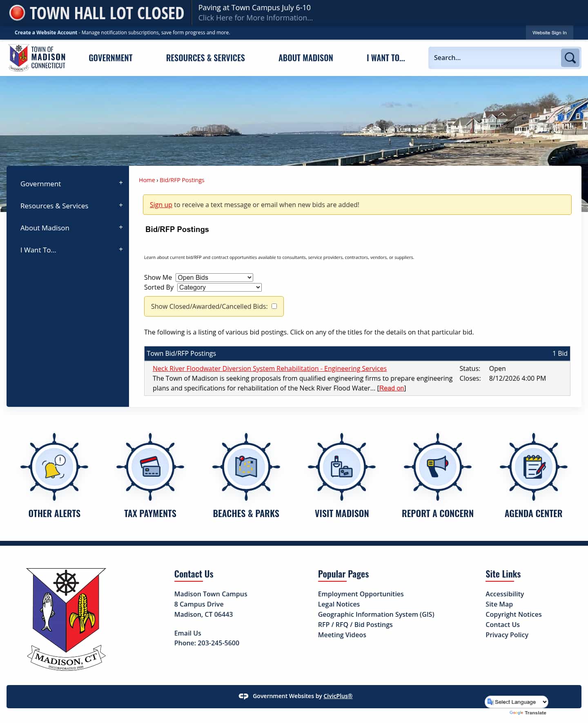Open the Report a Concern megaphone icon
Image resolution: width=588 pixels, height=723 pixels.
point(438,466)
